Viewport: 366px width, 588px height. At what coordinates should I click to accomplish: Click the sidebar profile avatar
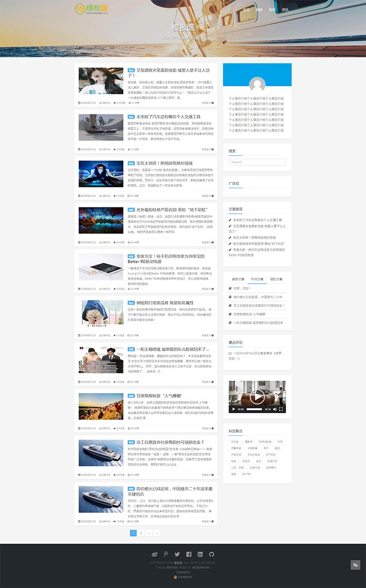[x=257, y=85]
